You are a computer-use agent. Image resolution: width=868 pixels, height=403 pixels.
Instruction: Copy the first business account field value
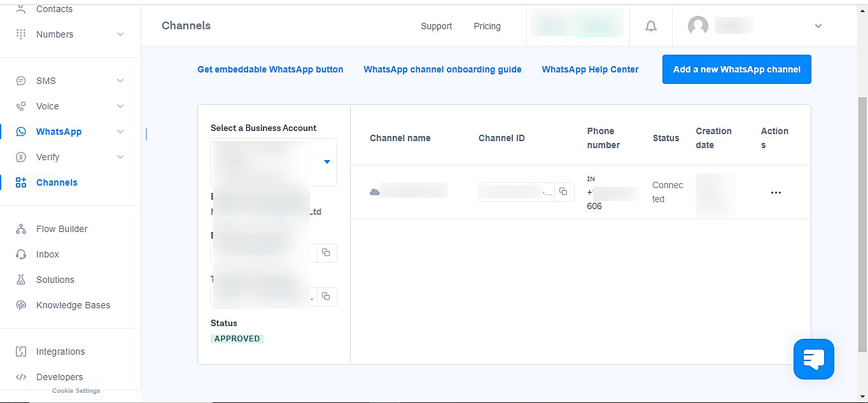pos(326,252)
